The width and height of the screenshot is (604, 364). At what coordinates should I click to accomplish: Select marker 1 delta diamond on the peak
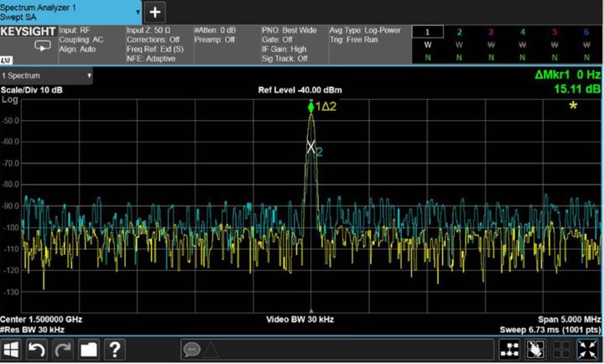[311, 107]
